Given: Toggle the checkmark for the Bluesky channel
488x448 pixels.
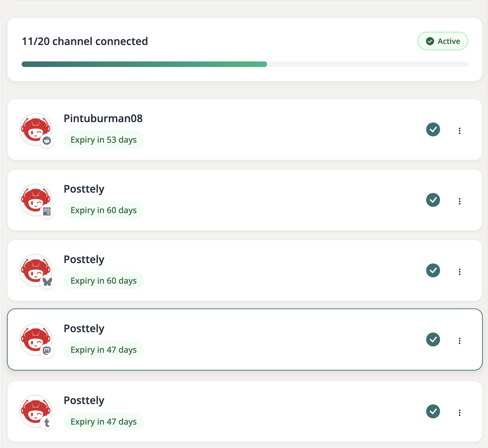Looking at the screenshot, I should (433, 270).
